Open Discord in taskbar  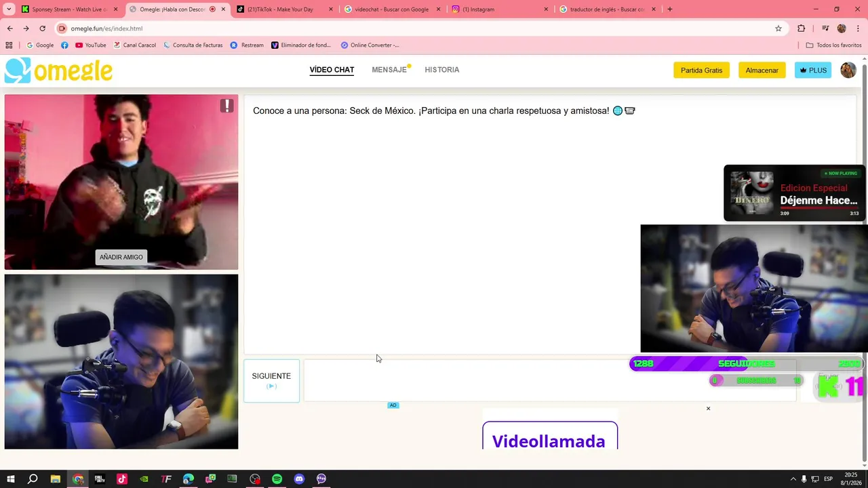click(299, 479)
